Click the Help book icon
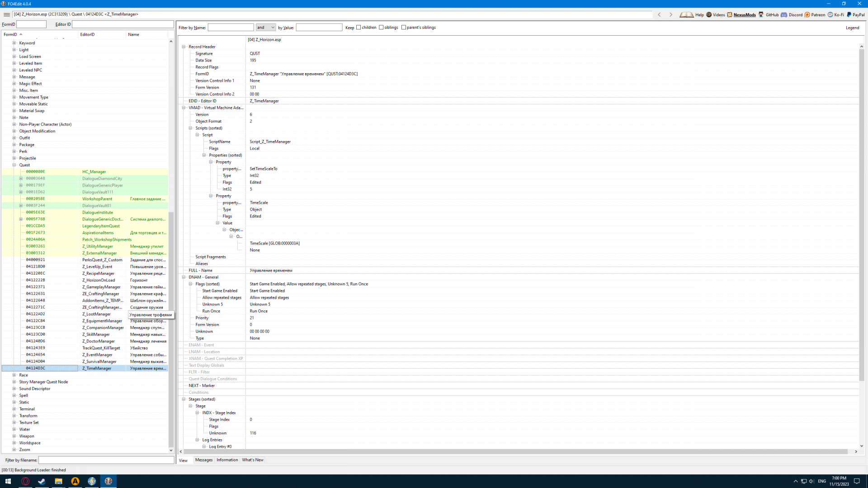This screenshot has width=868, height=488. [686, 14]
